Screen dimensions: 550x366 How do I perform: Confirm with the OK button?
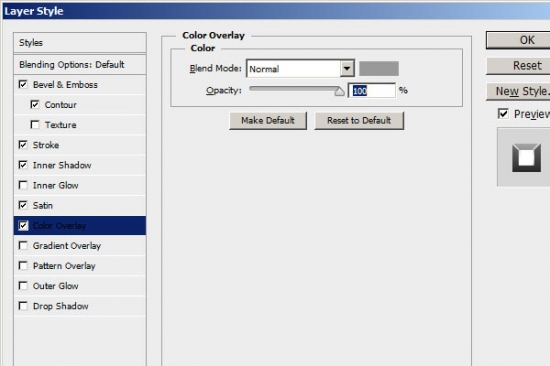pos(519,40)
